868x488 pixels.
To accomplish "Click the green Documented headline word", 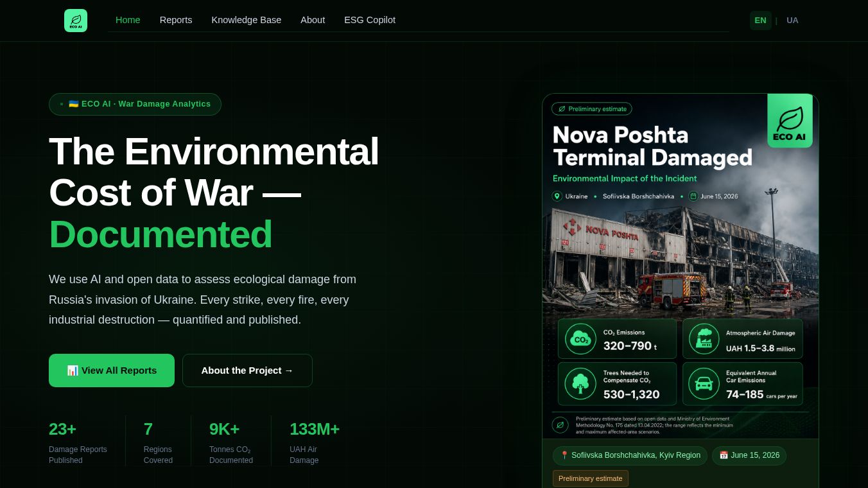I will coord(161,234).
